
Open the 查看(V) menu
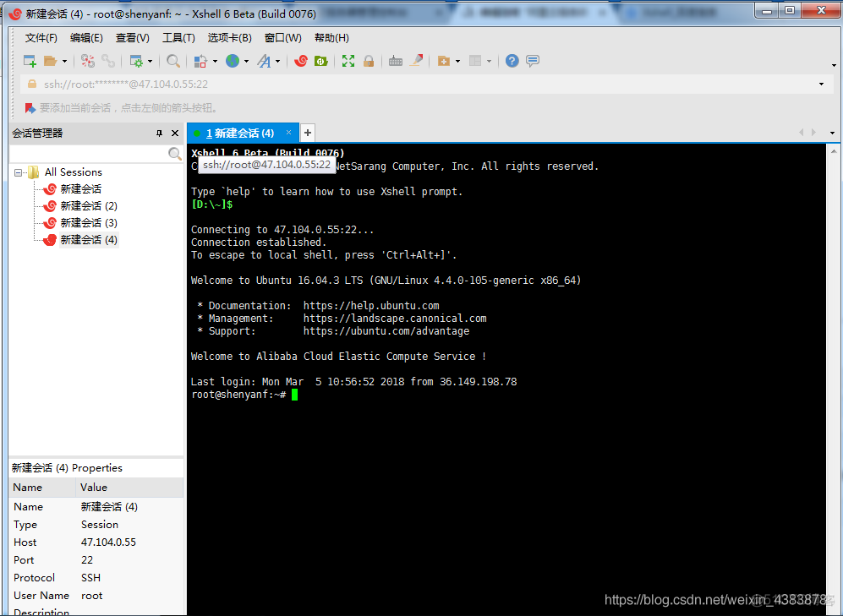coord(132,38)
